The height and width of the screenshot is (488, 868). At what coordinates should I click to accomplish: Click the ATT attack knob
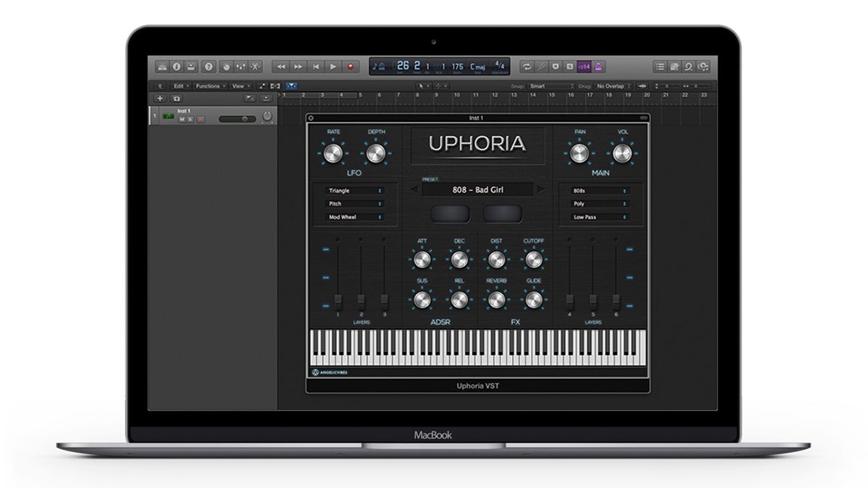coord(421,260)
